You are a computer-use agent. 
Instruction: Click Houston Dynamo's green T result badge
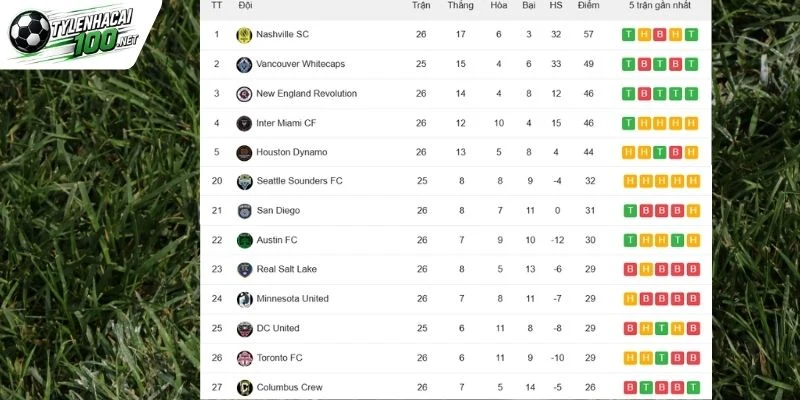[660, 153]
